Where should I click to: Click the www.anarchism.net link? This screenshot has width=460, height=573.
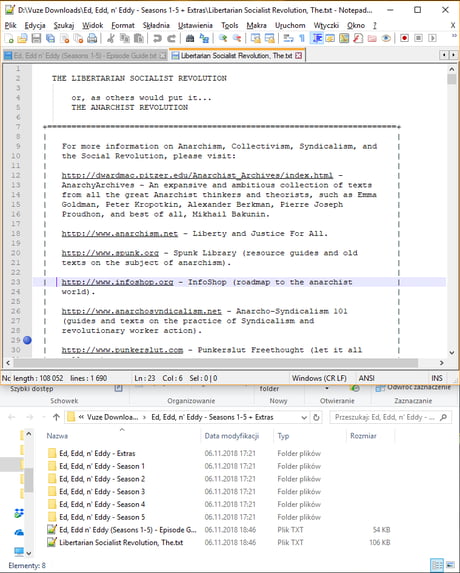point(119,234)
